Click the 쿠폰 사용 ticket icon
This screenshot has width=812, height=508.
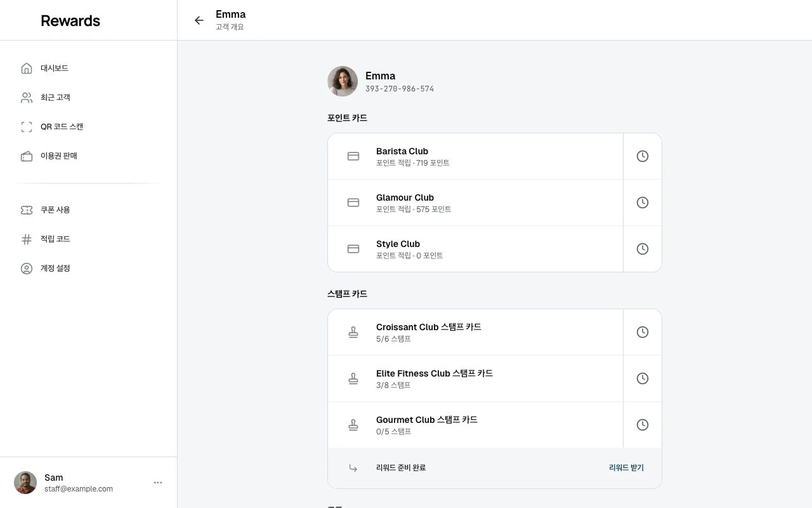(x=27, y=210)
